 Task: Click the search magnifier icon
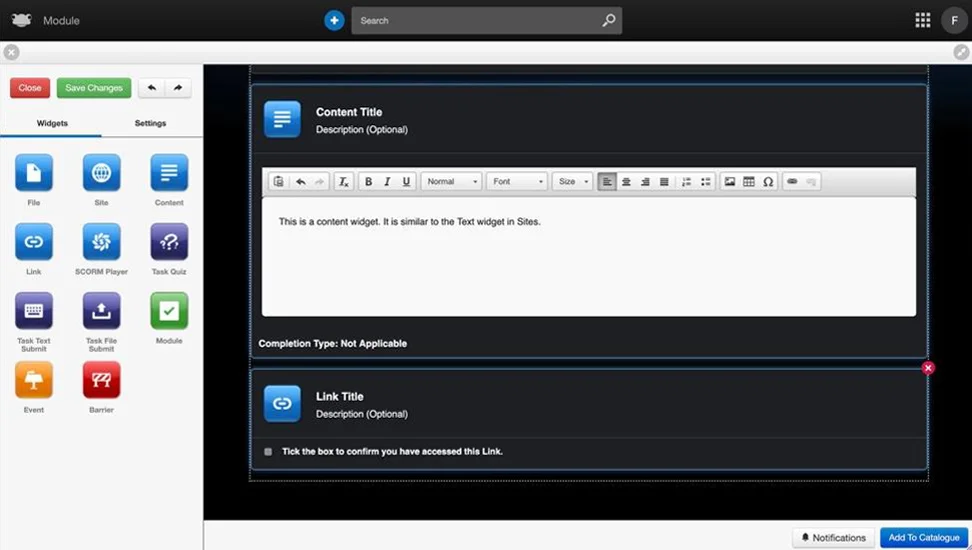tap(609, 20)
